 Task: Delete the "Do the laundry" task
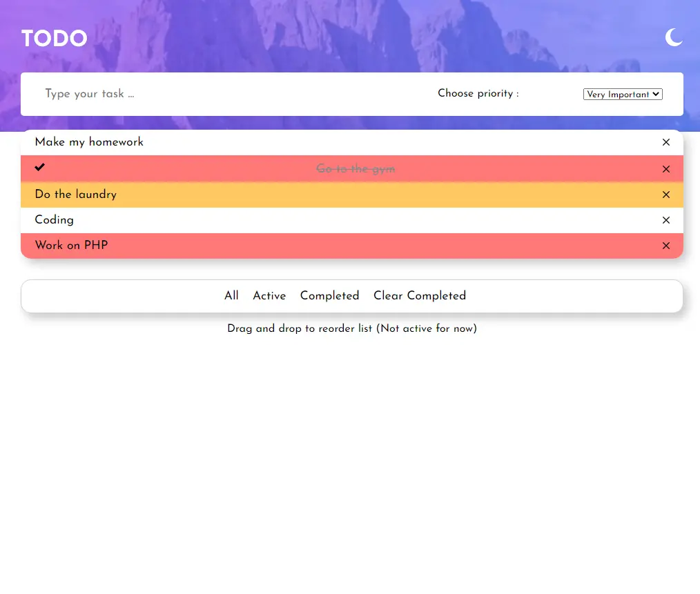665,195
